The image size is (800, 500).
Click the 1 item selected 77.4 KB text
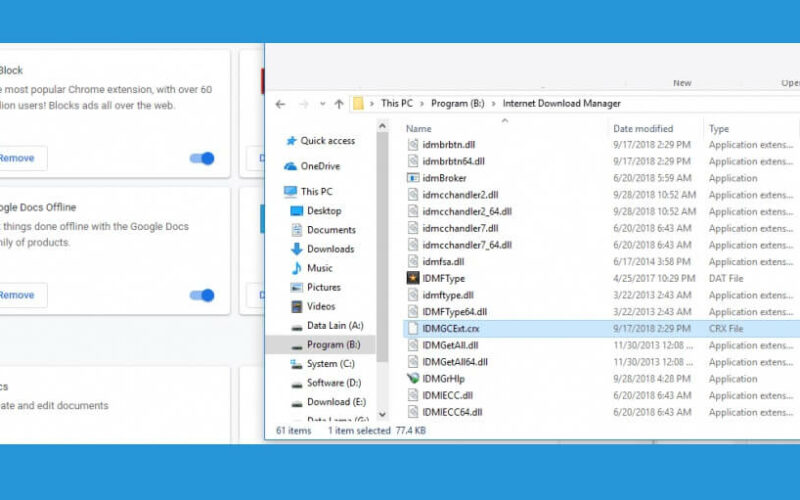(377, 431)
